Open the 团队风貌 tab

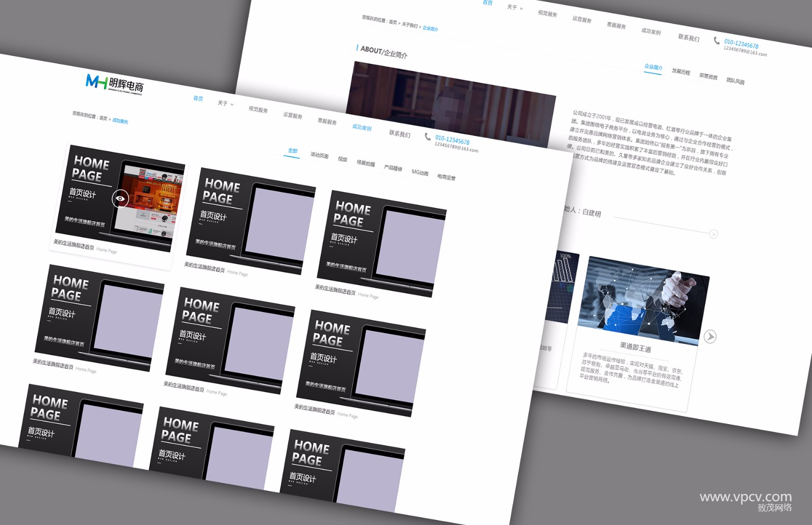click(735, 81)
